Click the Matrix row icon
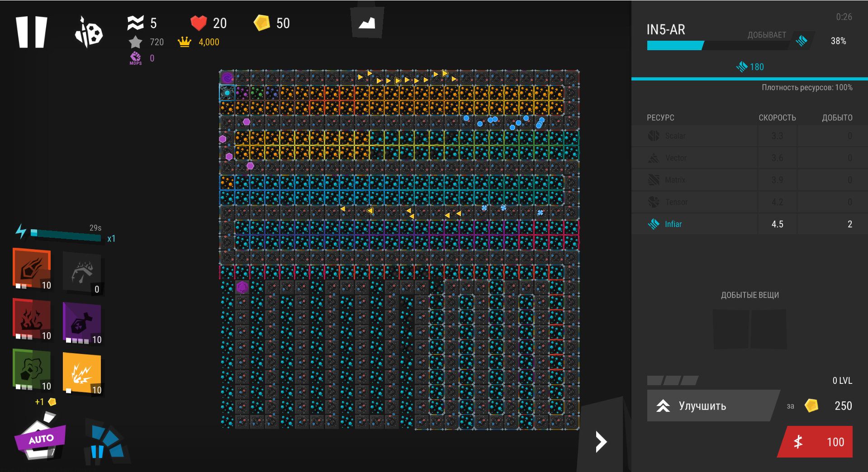868x472 pixels. coord(654,180)
